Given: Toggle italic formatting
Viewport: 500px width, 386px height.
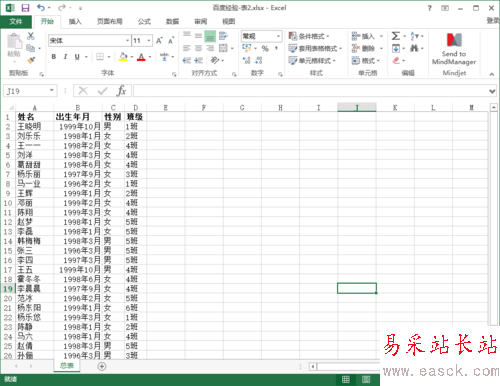Looking at the screenshot, I should 65,57.
